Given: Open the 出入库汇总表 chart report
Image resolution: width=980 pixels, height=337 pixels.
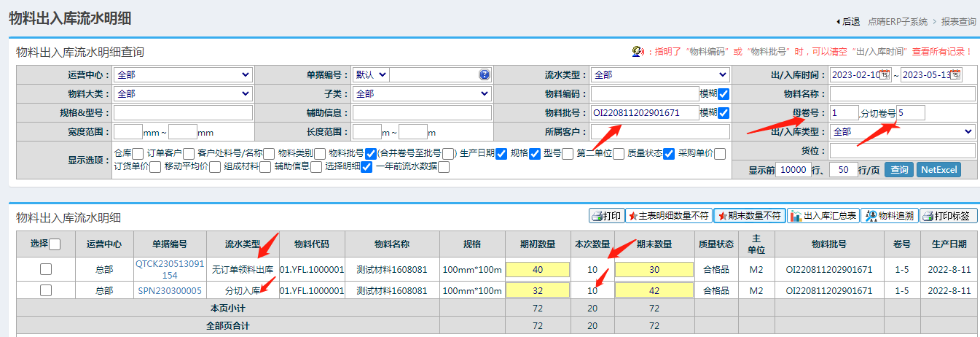Looking at the screenshot, I should (x=822, y=216).
